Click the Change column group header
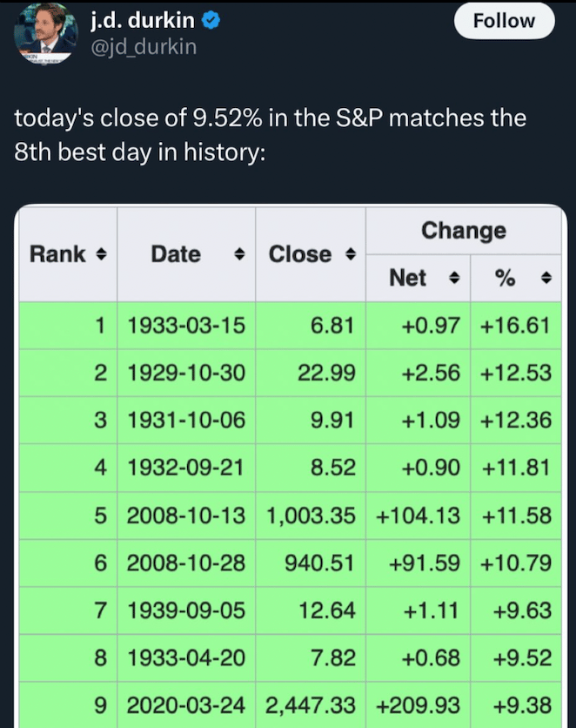 pyautogui.click(x=463, y=231)
